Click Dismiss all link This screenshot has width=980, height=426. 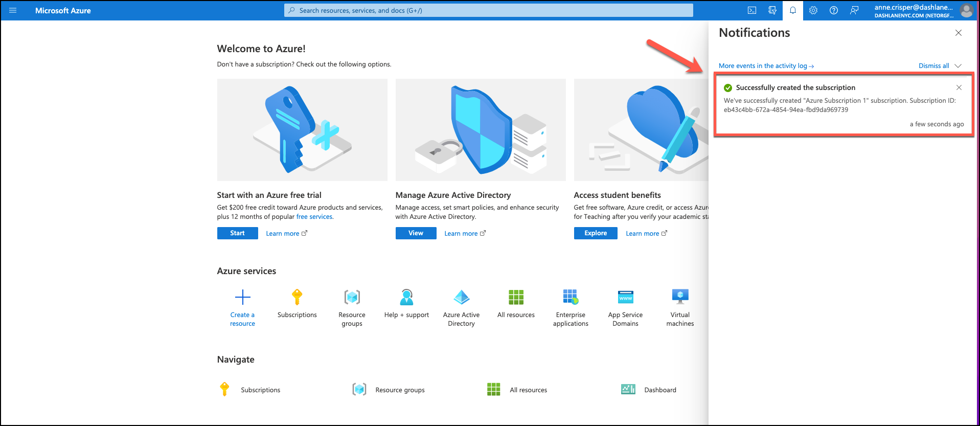[933, 65]
